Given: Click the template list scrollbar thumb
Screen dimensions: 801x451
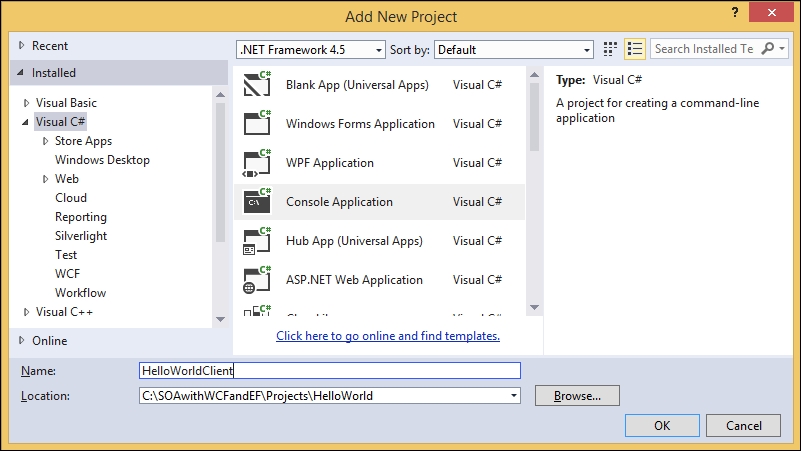Looking at the screenshot, I should click(534, 117).
